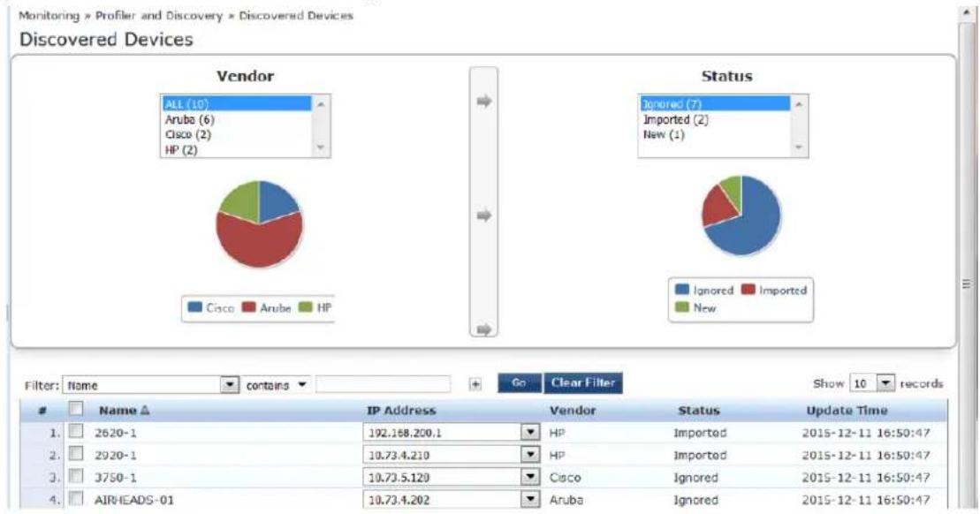The height and width of the screenshot is (514, 980).
Task: Tick the select-all checkbox in table header
Action: tap(76, 409)
